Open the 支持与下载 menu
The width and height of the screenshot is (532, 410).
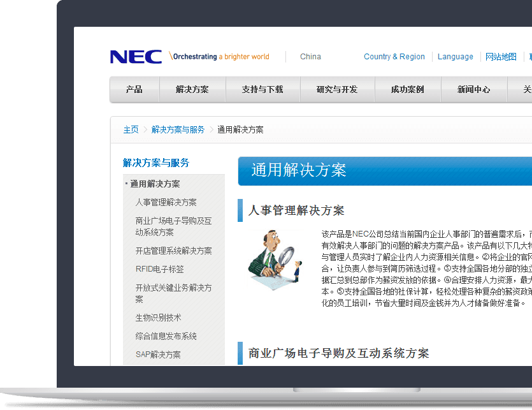tap(264, 90)
